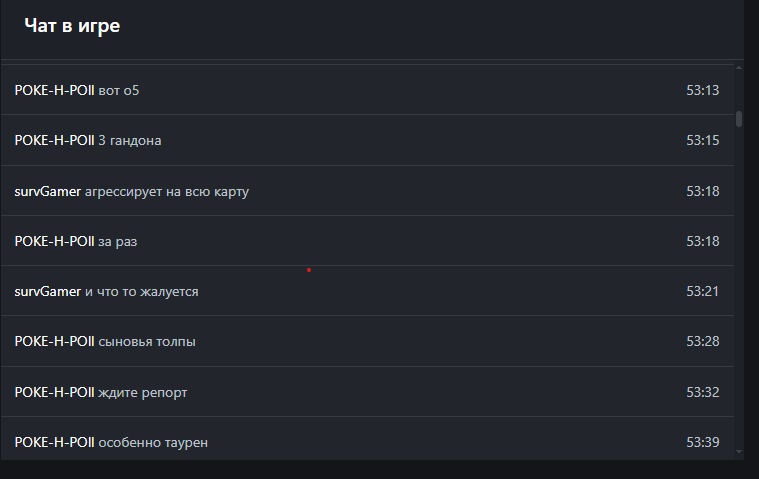Select POKE-H-POII name beside "за раз"

coord(54,241)
